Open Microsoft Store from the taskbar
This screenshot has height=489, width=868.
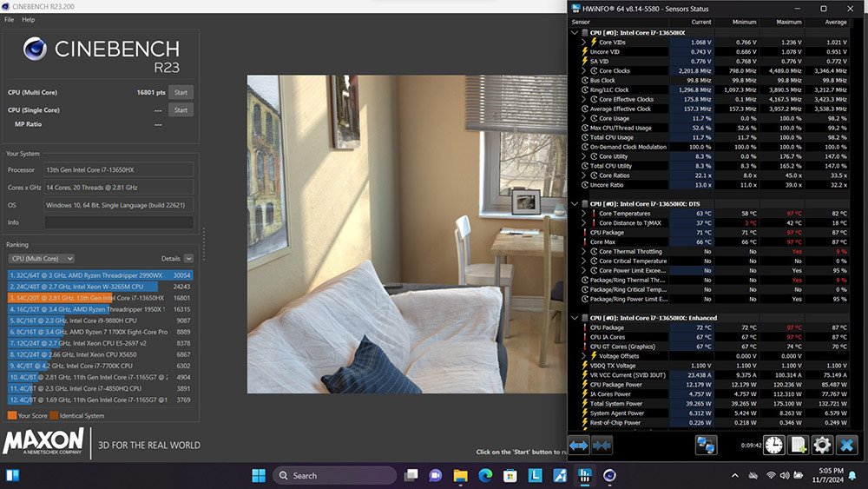click(x=510, y=475)
